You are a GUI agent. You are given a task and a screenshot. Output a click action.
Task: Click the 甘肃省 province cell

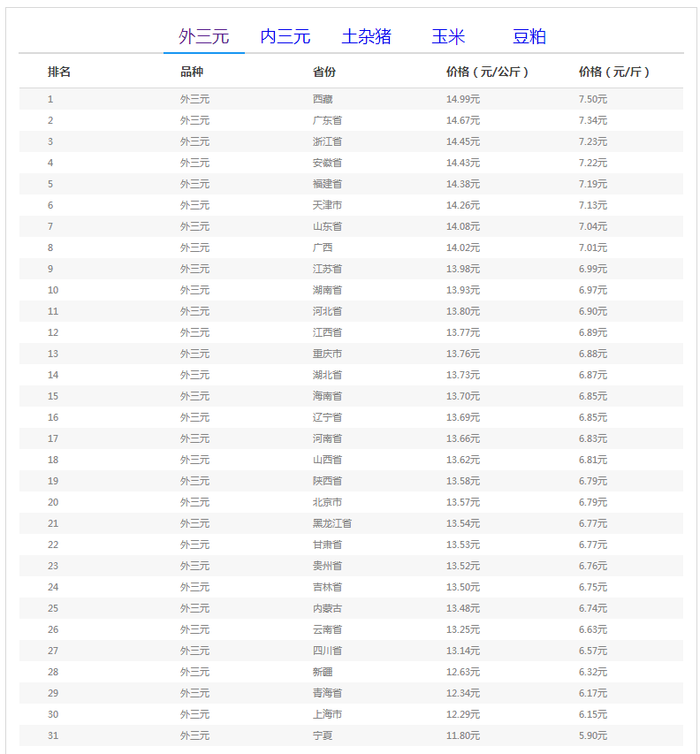(327, 545)
